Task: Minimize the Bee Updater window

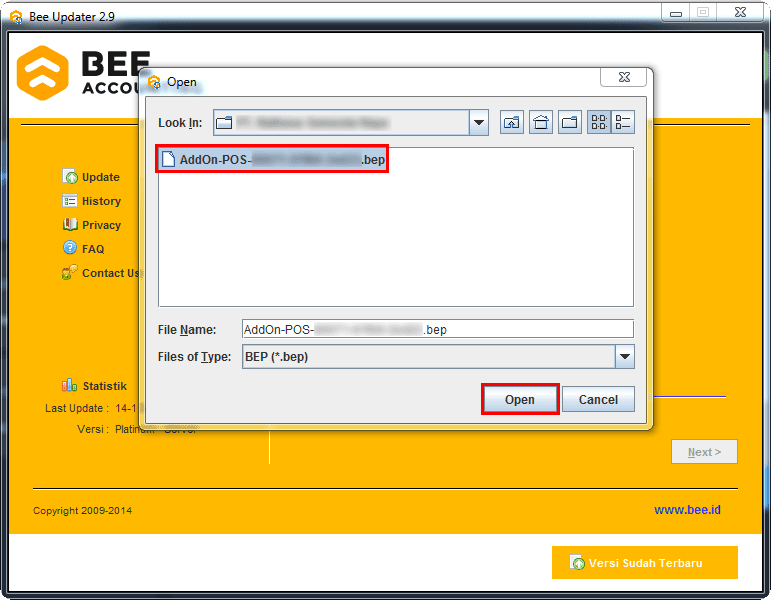Action: 676,13
